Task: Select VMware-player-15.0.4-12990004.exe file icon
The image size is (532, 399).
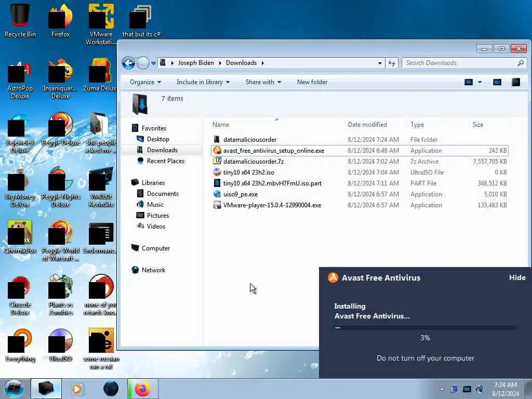Action: [217, 205]
